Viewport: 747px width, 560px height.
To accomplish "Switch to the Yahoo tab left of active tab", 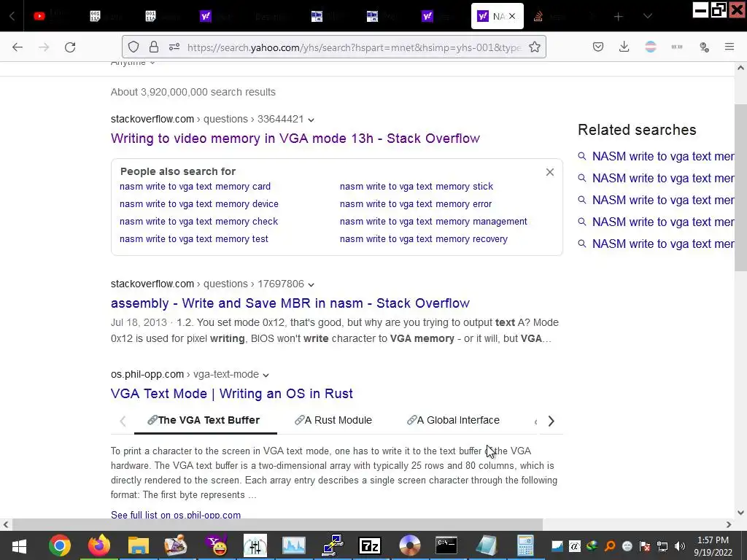I will [x=427, y=16].
